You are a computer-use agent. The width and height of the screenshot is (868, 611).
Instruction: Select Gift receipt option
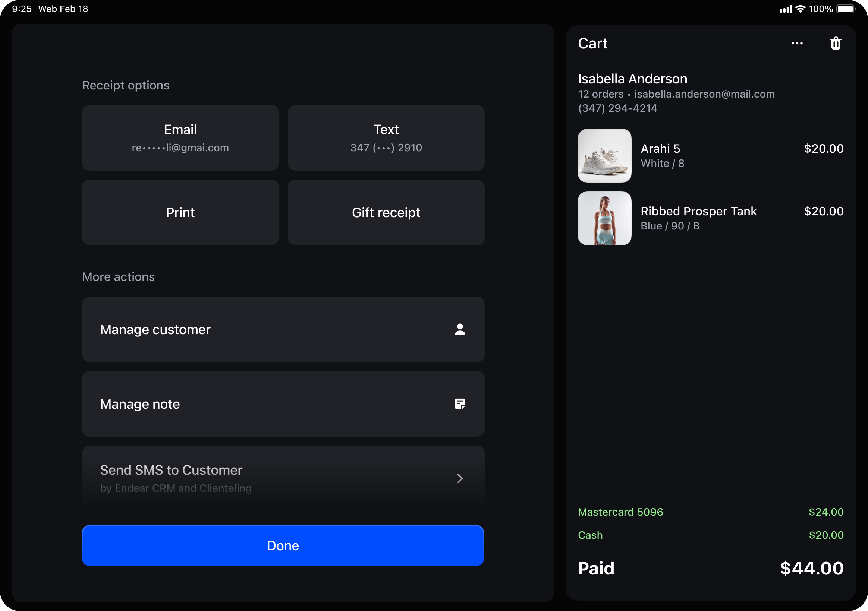[x=386, y=212]
